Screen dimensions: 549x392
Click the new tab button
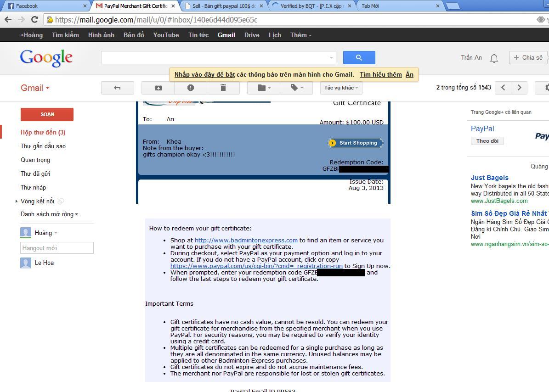coord(453,6)
